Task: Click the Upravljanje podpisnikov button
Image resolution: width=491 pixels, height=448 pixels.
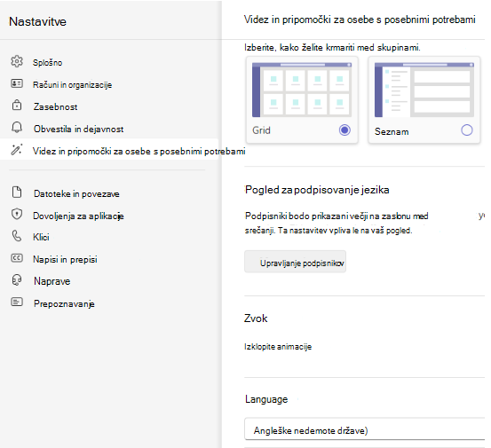Action: pyautogui.click(x=296, y=262)
